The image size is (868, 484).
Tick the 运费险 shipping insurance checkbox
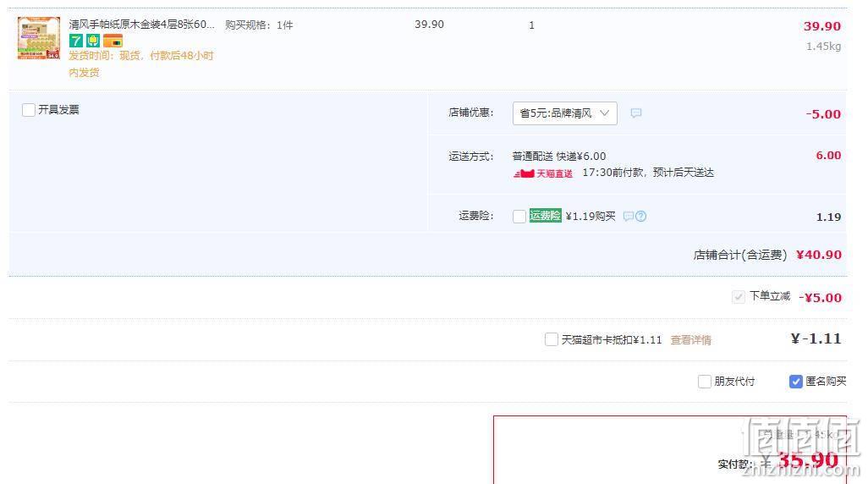point(519,216)
